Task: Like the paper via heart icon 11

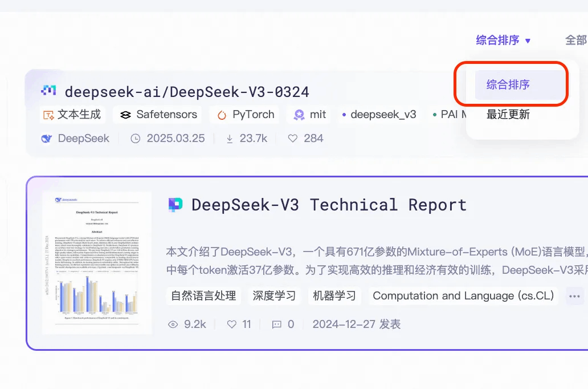Action: (x=232, y=325)
